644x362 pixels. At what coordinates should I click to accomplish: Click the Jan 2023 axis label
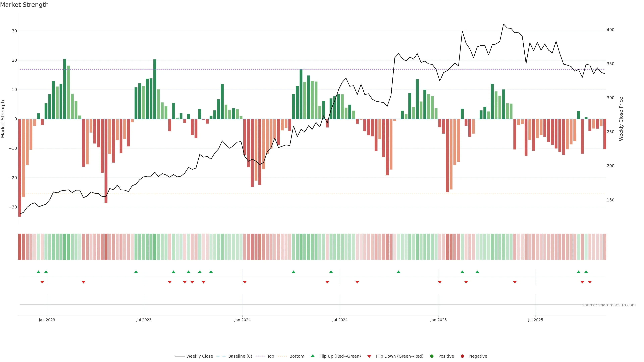47,320
